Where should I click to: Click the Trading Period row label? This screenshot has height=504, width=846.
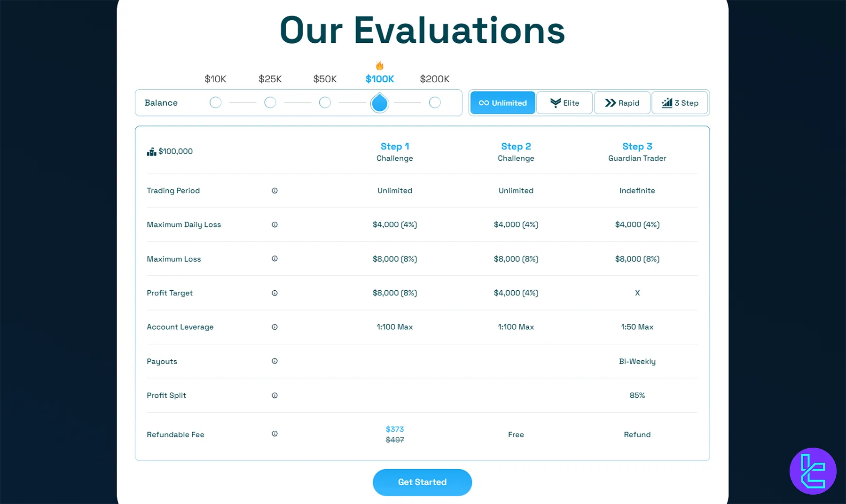click(173, 191)
